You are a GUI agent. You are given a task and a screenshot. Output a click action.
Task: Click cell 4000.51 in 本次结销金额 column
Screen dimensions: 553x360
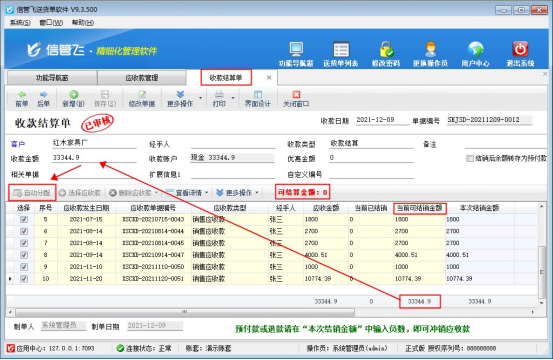point(480,255)
